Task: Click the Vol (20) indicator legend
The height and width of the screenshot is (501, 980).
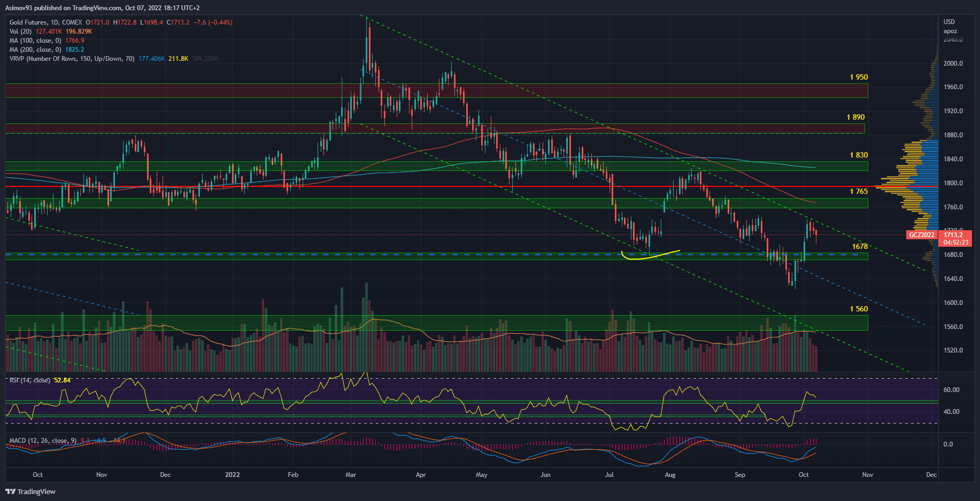Action: 20,32
